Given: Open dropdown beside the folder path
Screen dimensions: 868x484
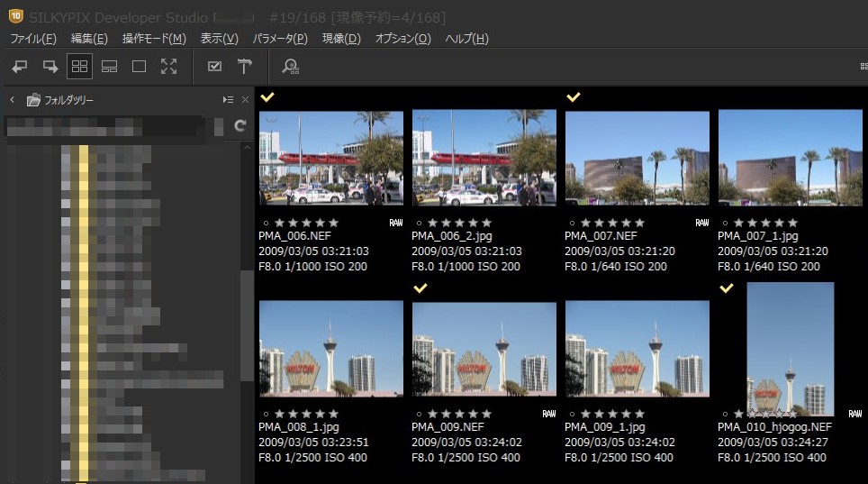Looking at the screenshot, I should point(219,126).
